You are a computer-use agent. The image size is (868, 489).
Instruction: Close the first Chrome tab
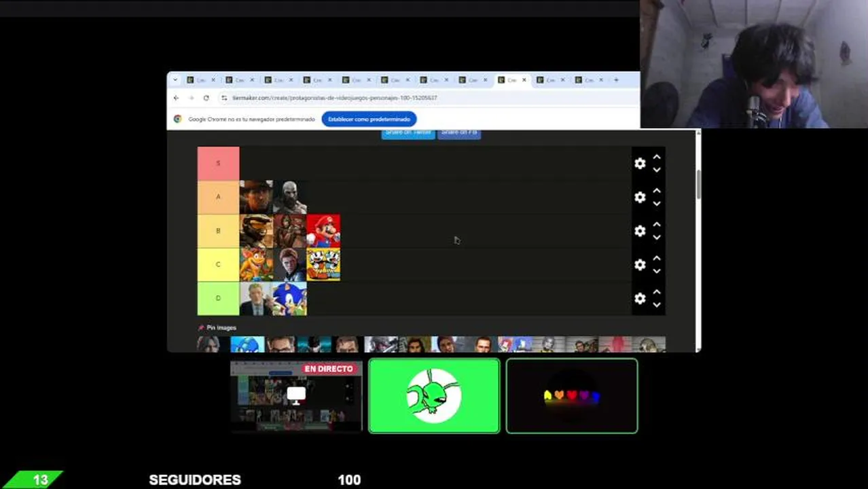point(213,80)
